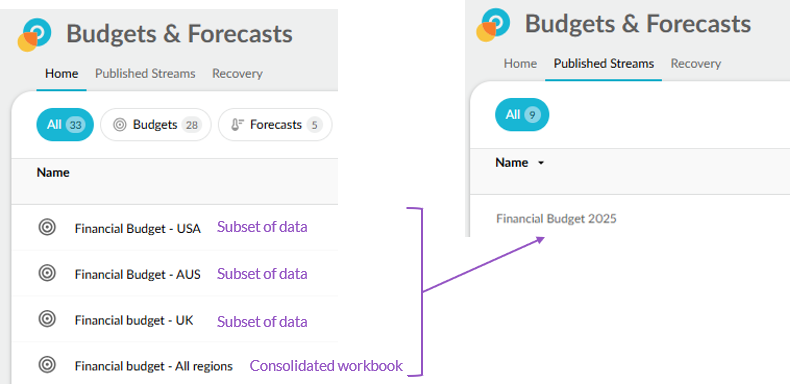The image size is (790, 384).
Task: Click target icon beside Financial budget - UK
Action: point(47,319)
